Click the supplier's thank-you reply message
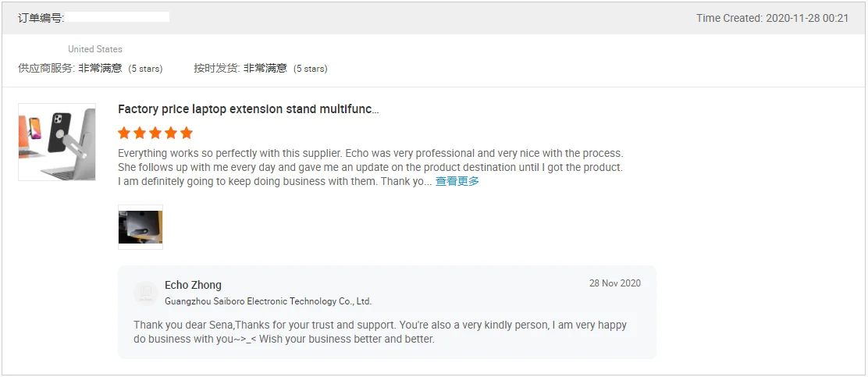Viewport: 868px width, 377px height. tap(379, 332)
